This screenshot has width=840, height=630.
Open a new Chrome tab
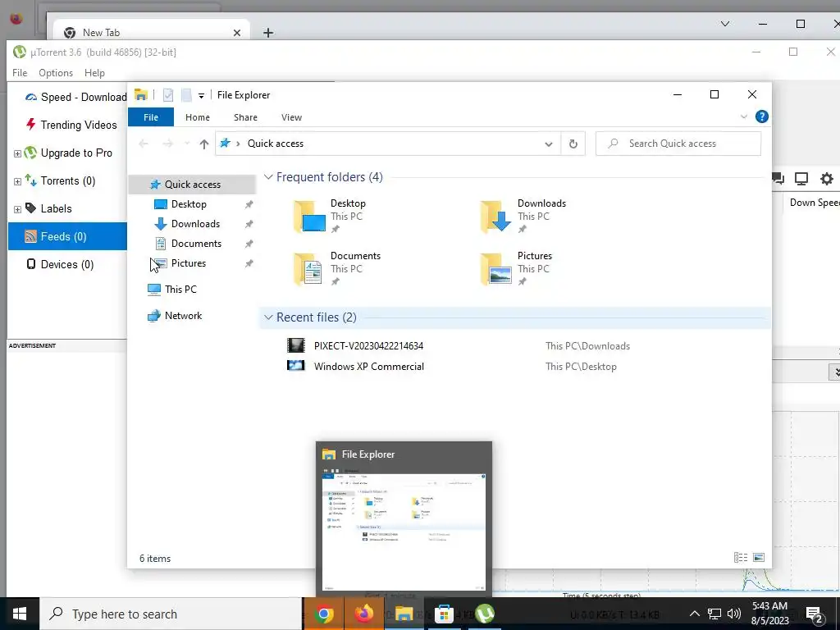268,33
